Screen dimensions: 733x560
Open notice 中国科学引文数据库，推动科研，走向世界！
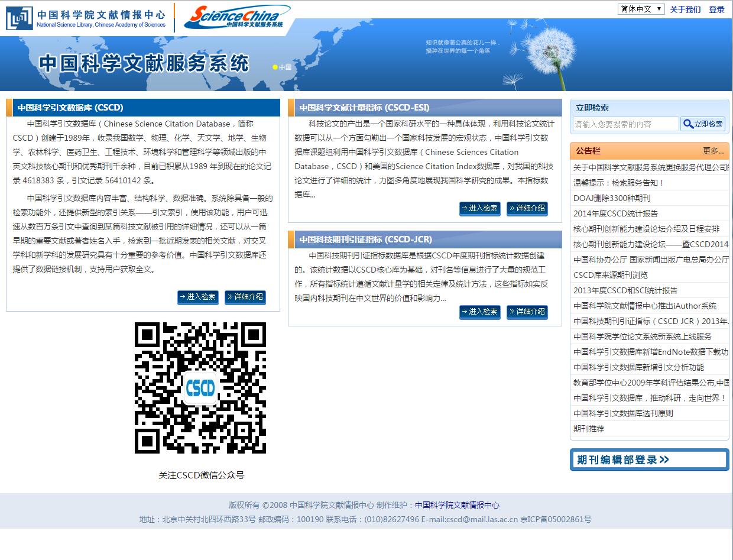(x=650, y=398)
